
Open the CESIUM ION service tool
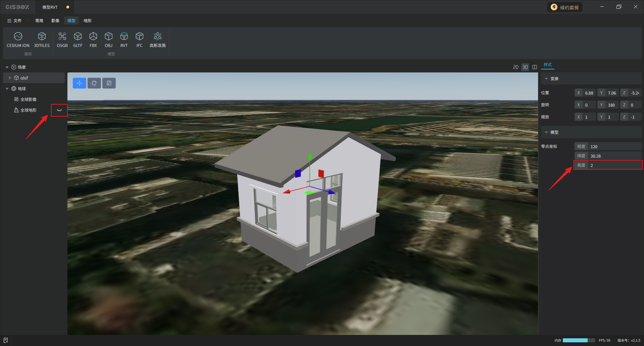[18, 40]
